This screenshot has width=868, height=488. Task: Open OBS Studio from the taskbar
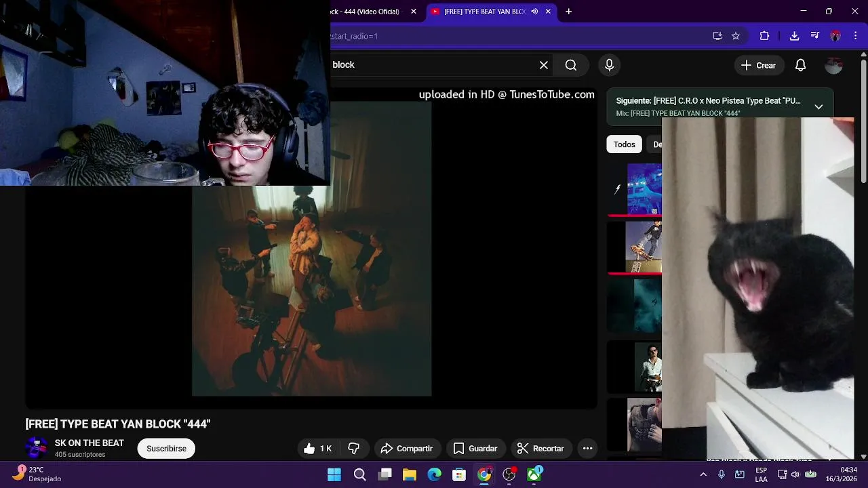[x=509, y=474]
